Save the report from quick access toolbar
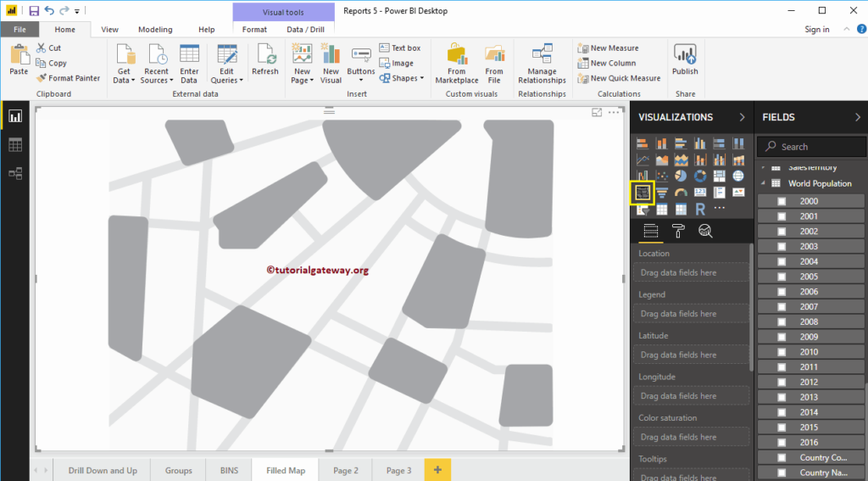The image size is (868, 481). click(x=34, y=10)
